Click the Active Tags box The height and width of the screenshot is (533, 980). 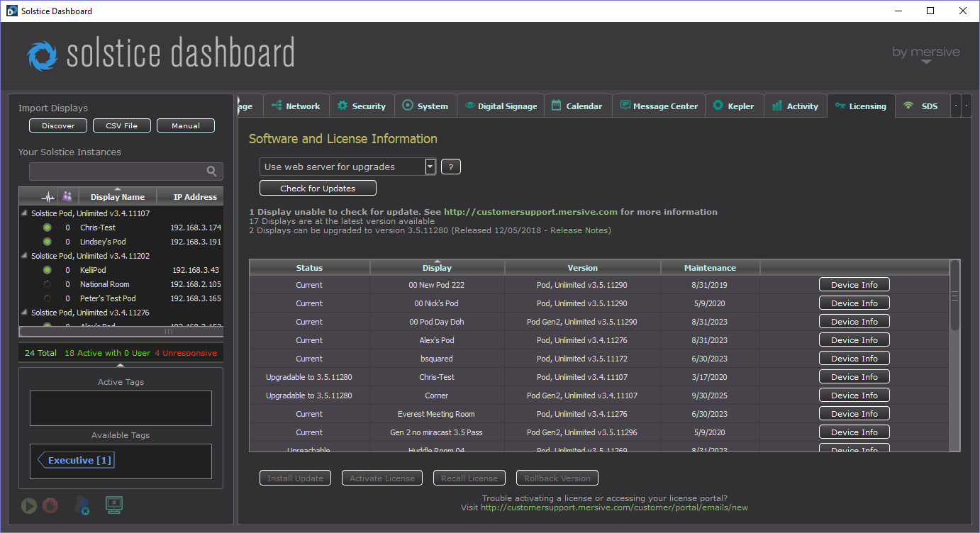[x=121, y=408]
